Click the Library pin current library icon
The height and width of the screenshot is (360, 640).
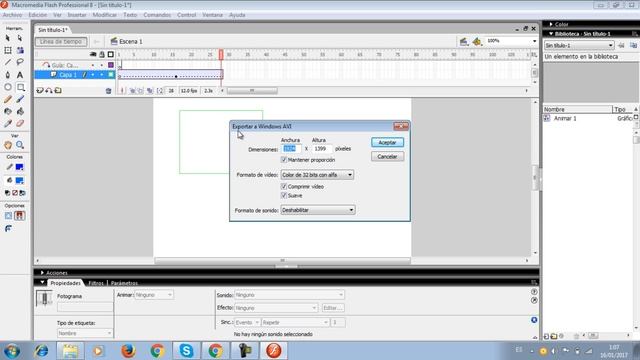621,45
